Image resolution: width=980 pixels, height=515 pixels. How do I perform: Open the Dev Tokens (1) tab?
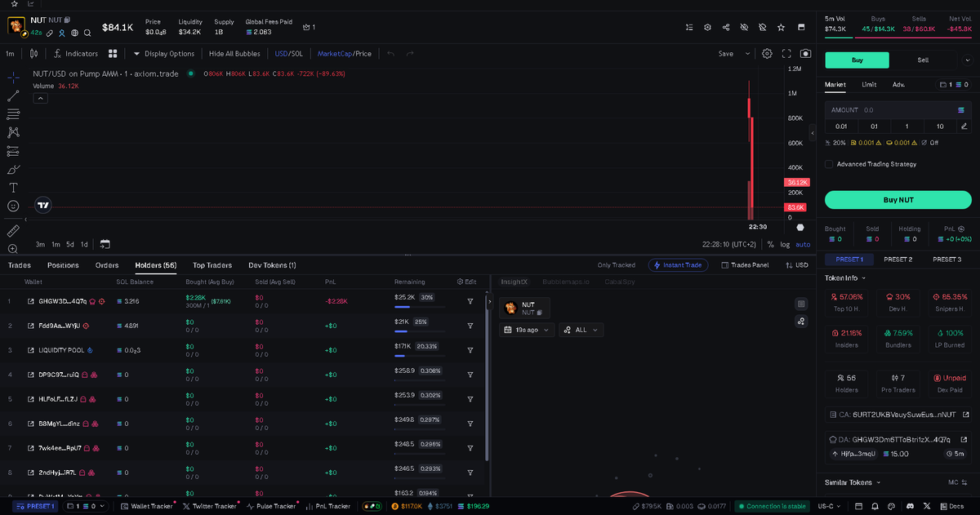click(x=272, y=265)
